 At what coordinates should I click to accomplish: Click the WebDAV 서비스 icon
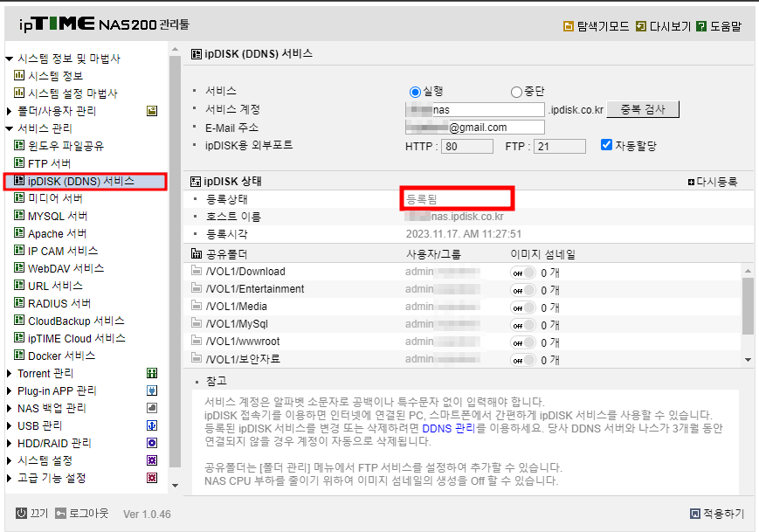19,267
